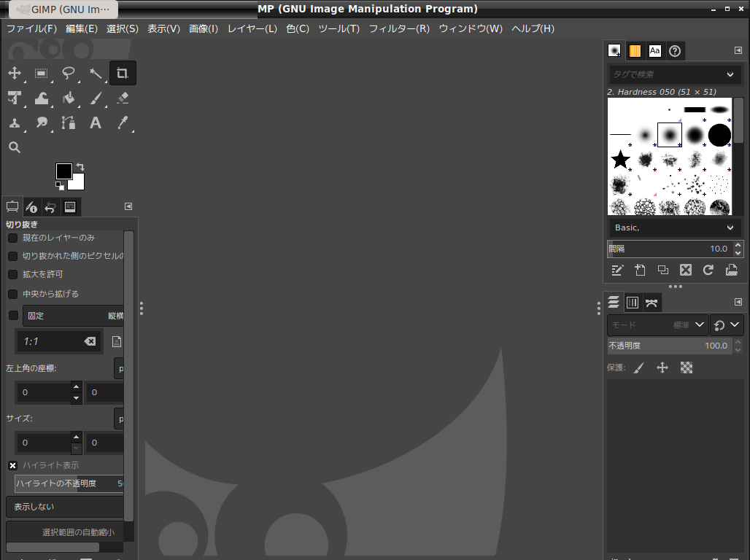This screenshot has height=560, width=750.
Task: Edit the selected brush
Action: (617, 271)
